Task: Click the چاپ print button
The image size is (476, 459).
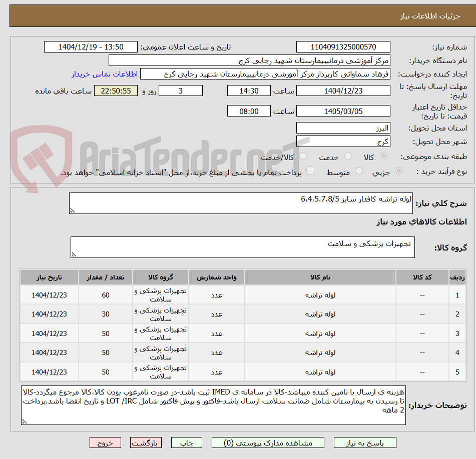Action: 187,442
